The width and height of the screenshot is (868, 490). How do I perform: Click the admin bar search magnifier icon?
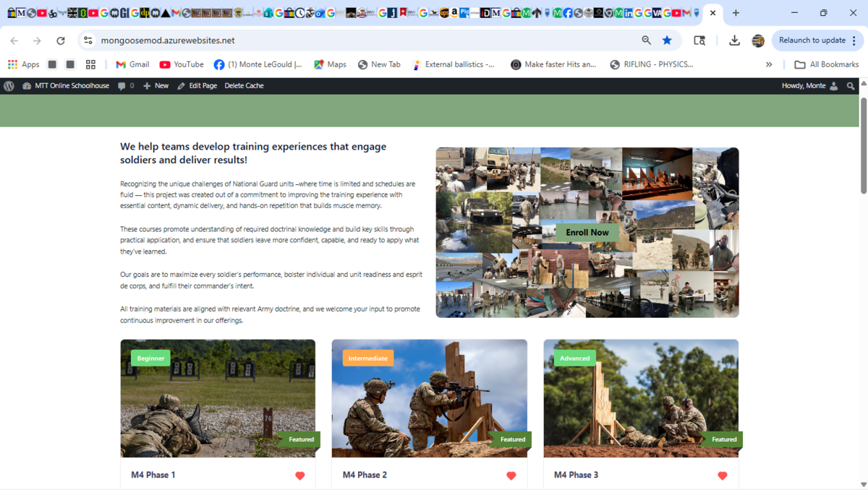(x=851, y=86)
